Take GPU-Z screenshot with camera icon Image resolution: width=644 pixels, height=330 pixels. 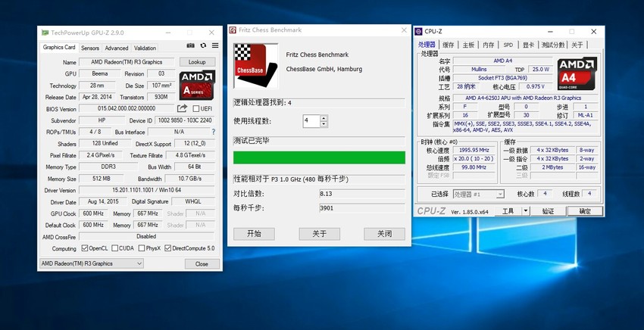191,45
